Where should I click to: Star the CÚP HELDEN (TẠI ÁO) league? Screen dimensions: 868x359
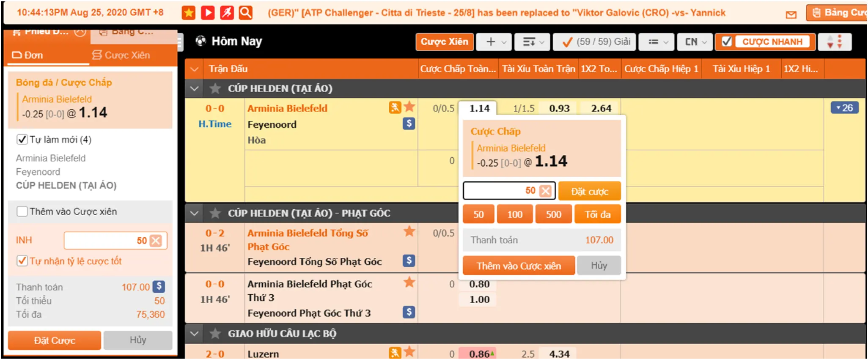point(215,88)
